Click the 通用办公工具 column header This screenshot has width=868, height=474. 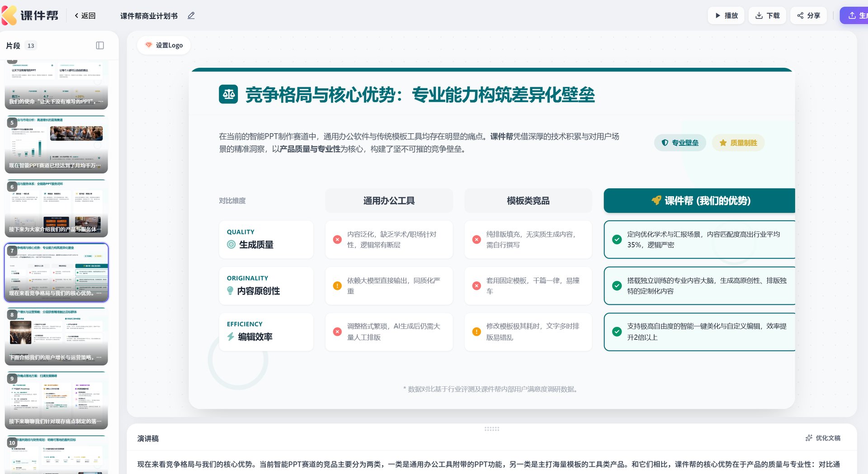(x=389, y=200)
